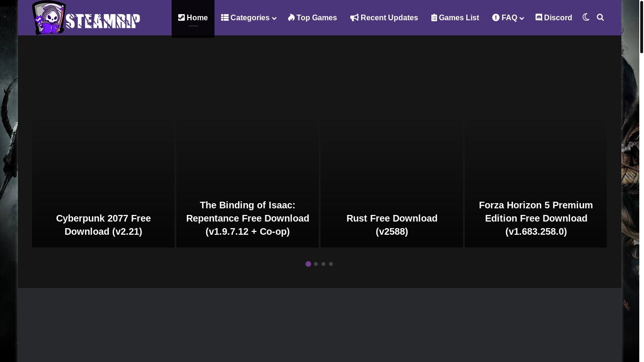The height and width of the screenshot is (362, 644).
Task: Open the FAQ menu
Action: point(507,18)
